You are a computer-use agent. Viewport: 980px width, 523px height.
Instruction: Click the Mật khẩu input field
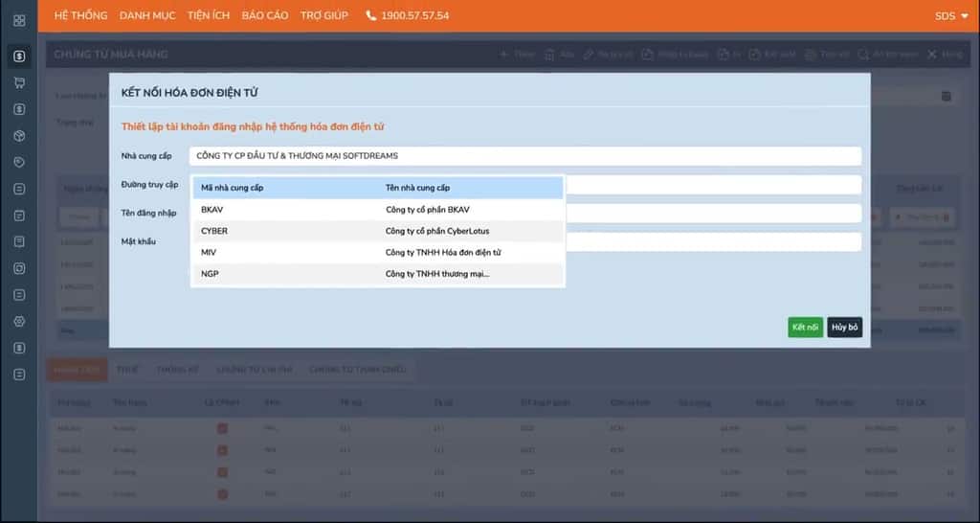pyautogui.click(x=713, y=242)
